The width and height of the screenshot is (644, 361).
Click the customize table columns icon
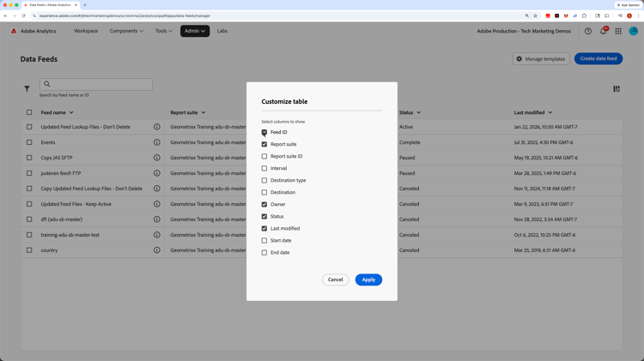point(617,88)
